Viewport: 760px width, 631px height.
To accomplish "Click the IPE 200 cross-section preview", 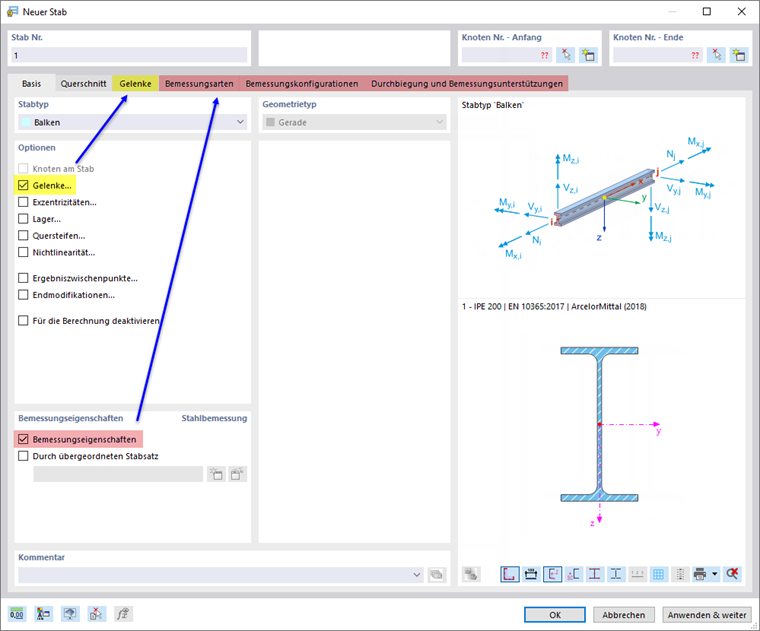I will [x=600, y=426].
